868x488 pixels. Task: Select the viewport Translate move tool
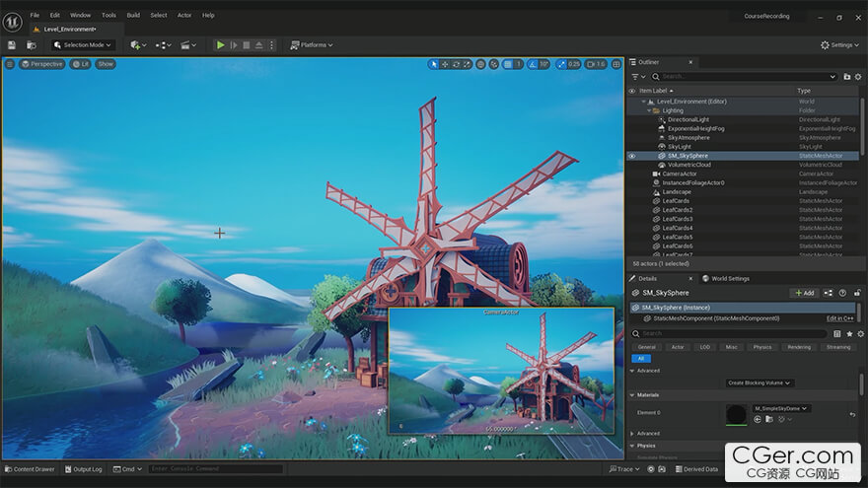(x=445, y=64)
